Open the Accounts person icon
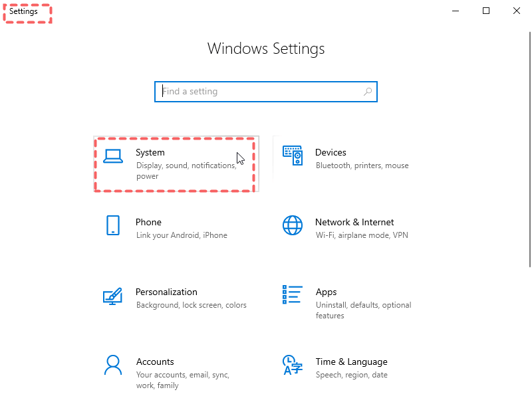Screen dimensions: 532x420 tap(112, 365)
